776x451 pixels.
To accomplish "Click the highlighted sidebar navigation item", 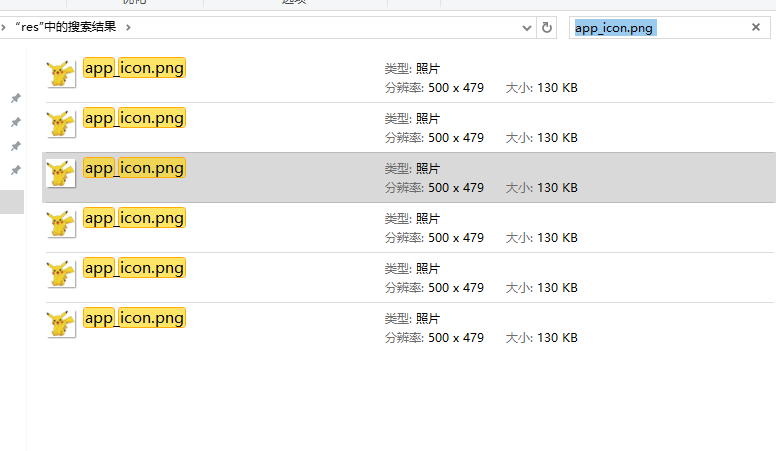I will 12,202.
